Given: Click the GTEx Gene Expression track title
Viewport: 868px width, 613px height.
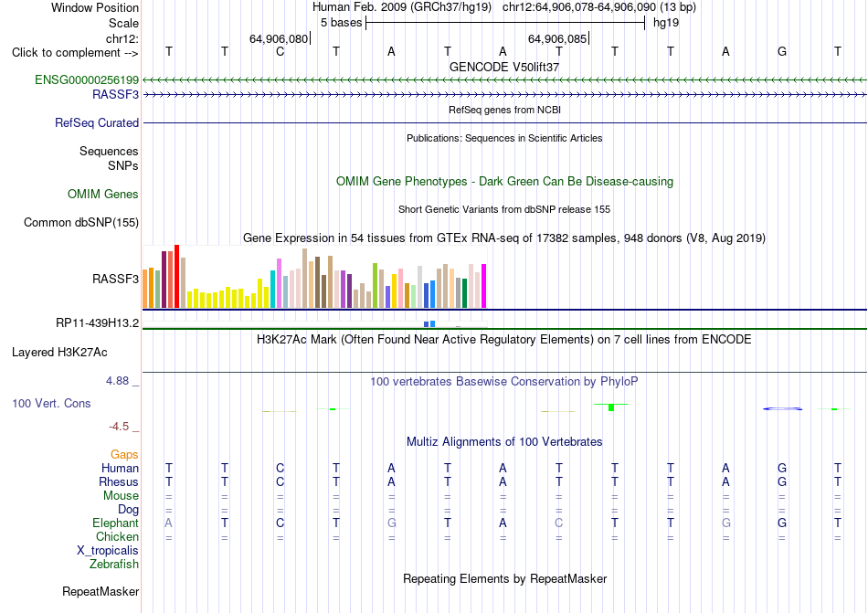Looking at the screenshot, I should click(x=504, y=238).
